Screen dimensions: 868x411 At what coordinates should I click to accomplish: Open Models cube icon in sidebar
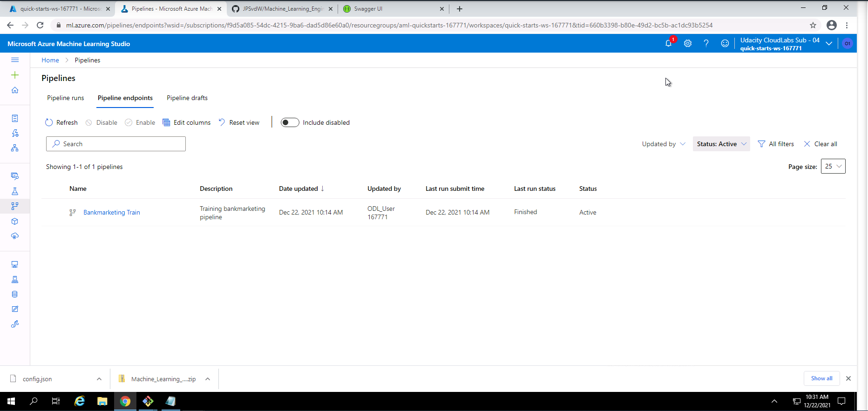point(15,221)
